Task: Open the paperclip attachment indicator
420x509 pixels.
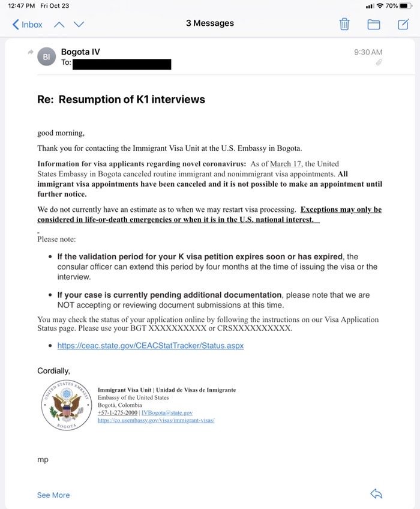Action: pyautogui.click(x=379, y=62)
